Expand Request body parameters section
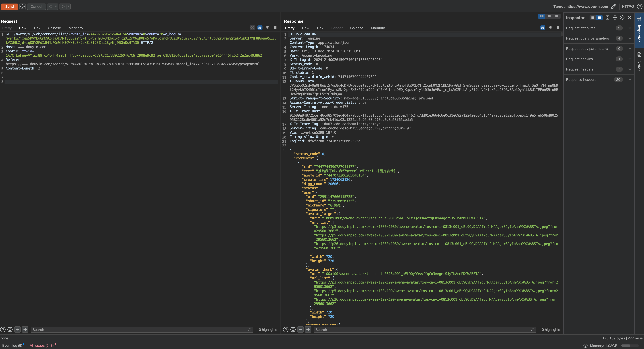Image resolution: width=644 pixels, height=349 pixels. pyautogui.click(x=599, y=49)
